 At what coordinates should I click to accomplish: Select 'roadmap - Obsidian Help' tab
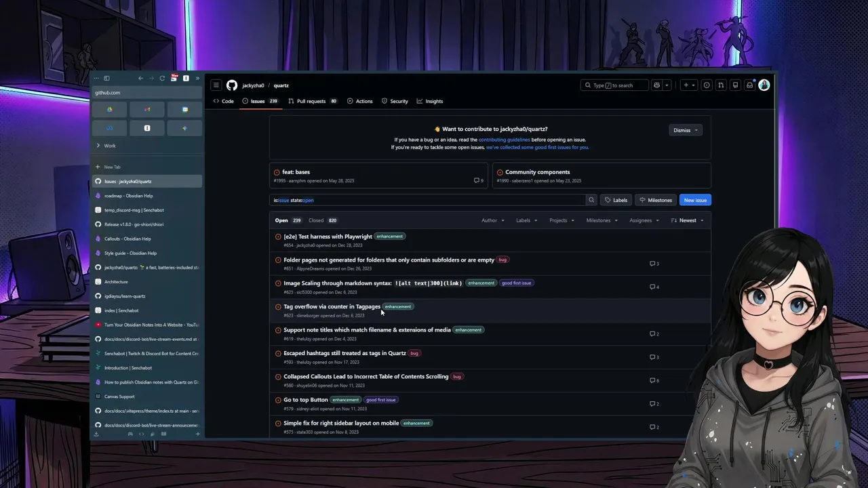click(x=147, y=196)
